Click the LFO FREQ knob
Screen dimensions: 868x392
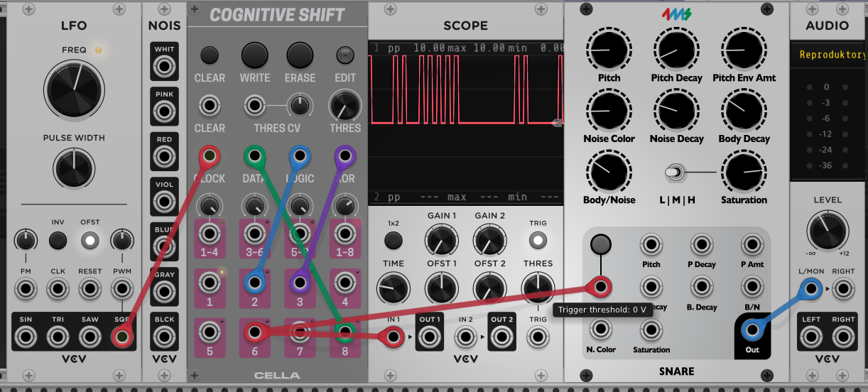coord(73,89)
